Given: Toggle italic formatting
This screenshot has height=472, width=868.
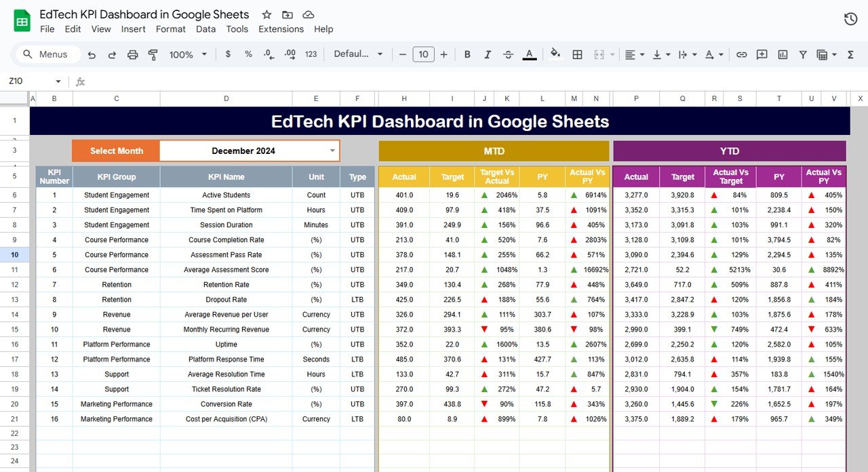Looking at the screenshot, I should pos(488,54).
